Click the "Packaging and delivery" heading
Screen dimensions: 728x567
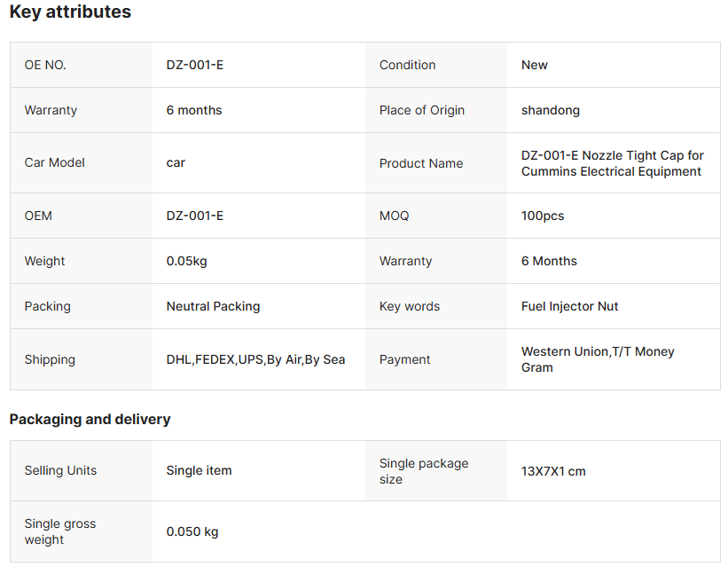pyautogui.click(x=90, y=419)
